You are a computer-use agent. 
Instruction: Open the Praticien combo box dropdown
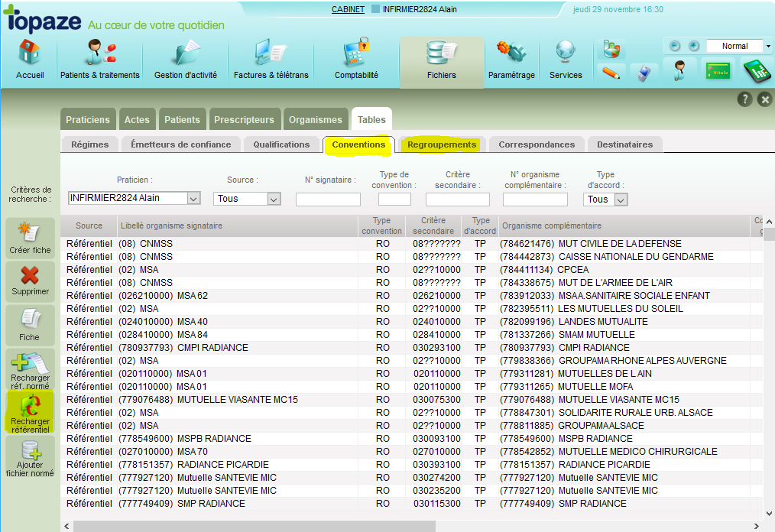(194, 198)
